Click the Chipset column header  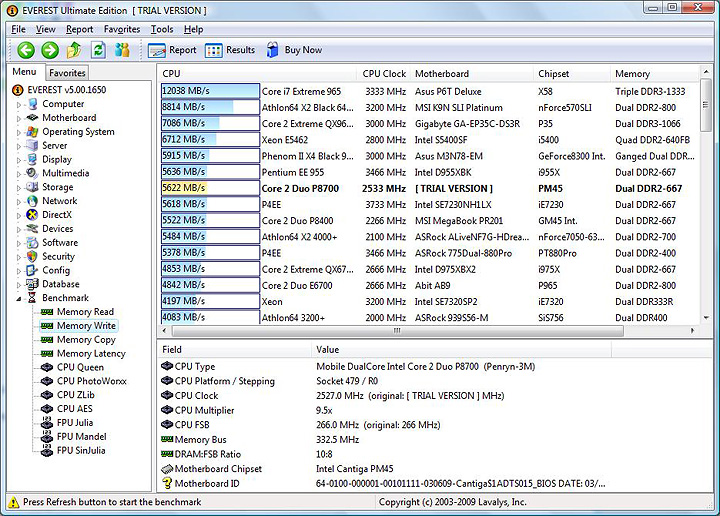click(x=572, y=73)
